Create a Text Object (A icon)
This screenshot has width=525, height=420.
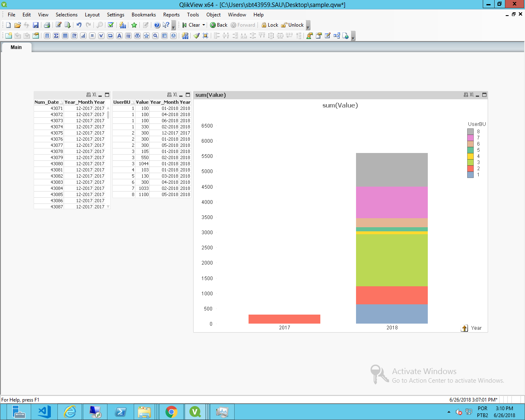[x=119, y=36]
